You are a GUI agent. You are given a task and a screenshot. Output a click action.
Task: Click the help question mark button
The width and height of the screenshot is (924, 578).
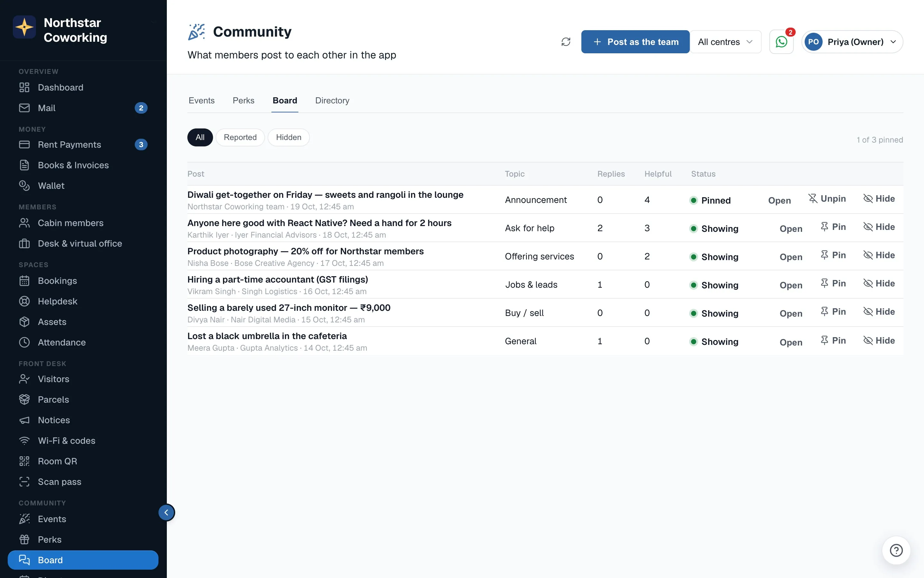pyautogui.click(x=896, y=550)
